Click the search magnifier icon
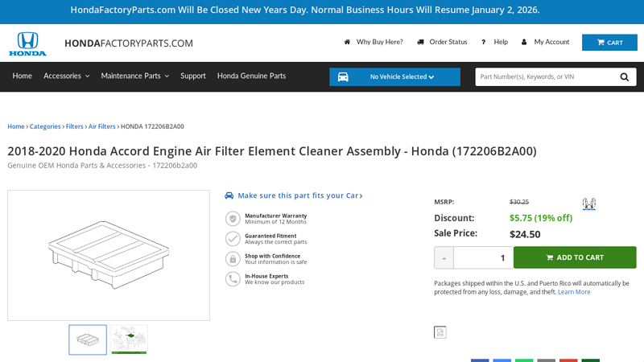This screenshot has width=644, height=362. [x=624, y=77]
